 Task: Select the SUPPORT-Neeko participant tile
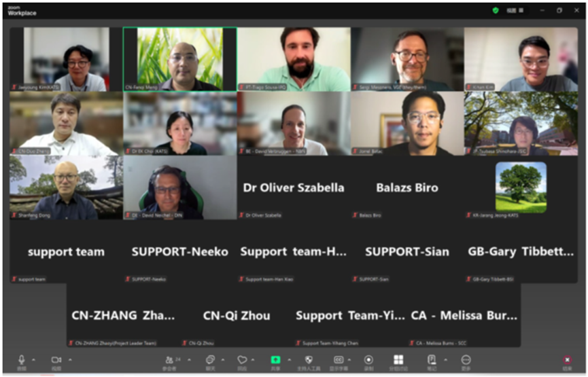coord(179,251)
